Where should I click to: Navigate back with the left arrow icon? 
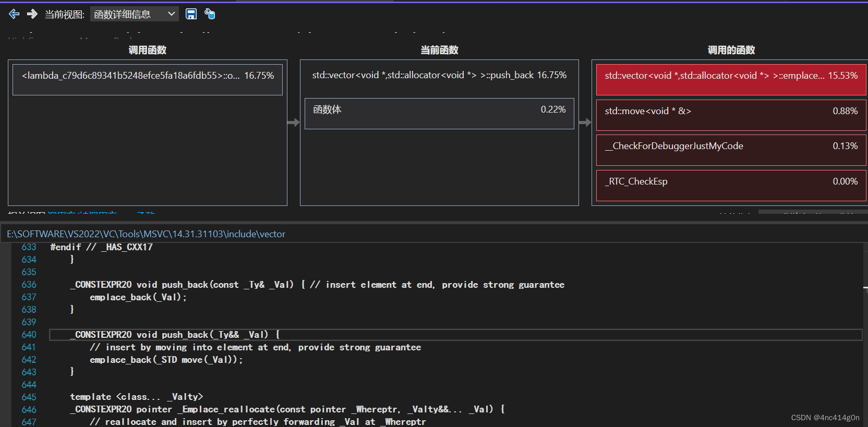tap(14, 14)
